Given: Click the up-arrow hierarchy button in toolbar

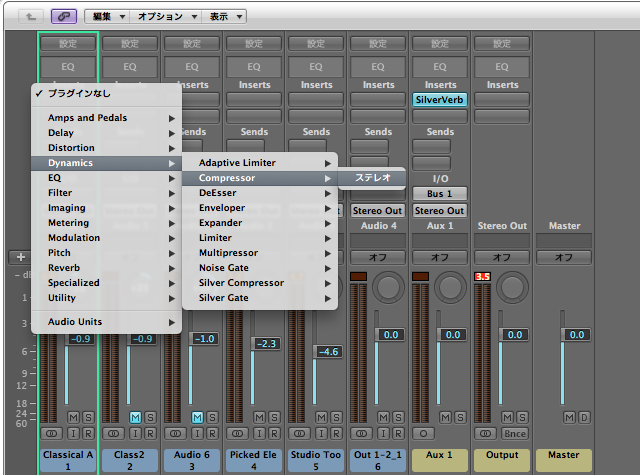Looking at the screenshot, I should click(31, 16).
